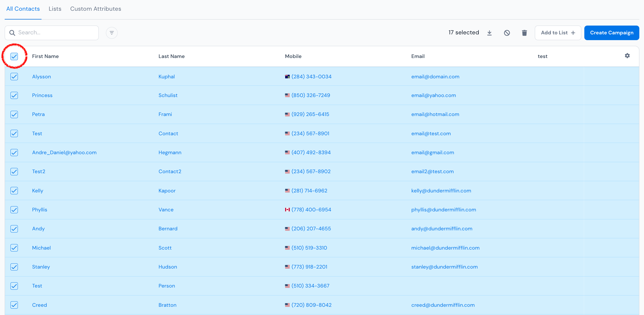Screen dimensions: 644x315
Task: Click the Create Campaign button
Action: tap(612, 33)
